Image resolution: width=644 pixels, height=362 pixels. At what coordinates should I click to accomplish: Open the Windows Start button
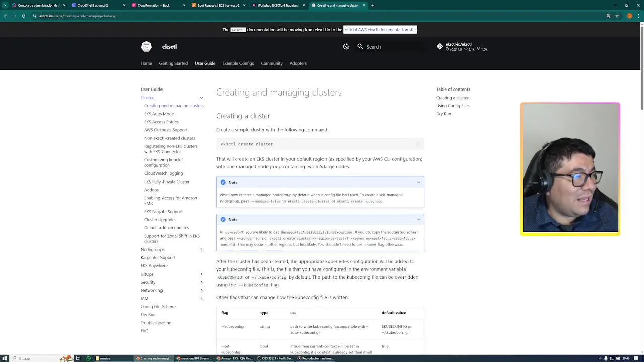pos(5,358)
